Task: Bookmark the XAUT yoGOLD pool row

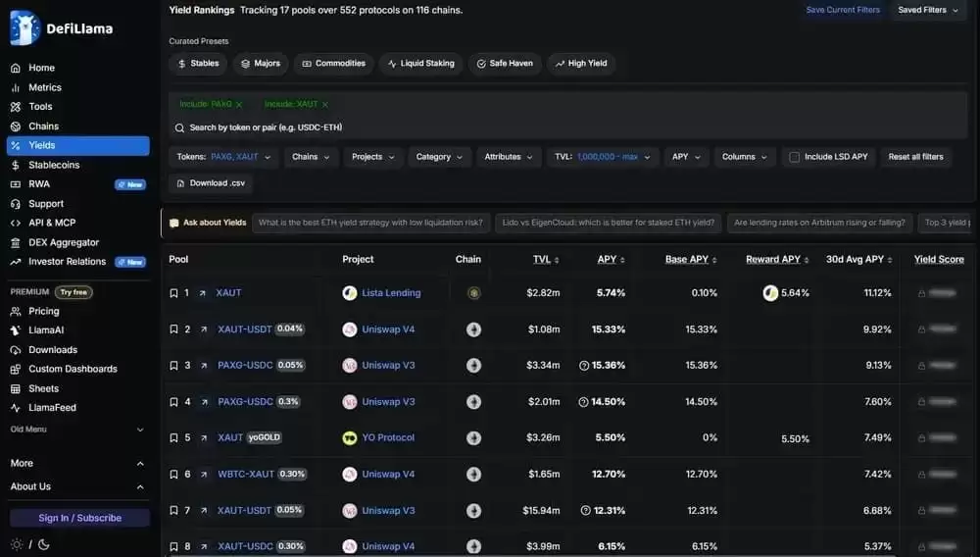Action: coord(173,438)
